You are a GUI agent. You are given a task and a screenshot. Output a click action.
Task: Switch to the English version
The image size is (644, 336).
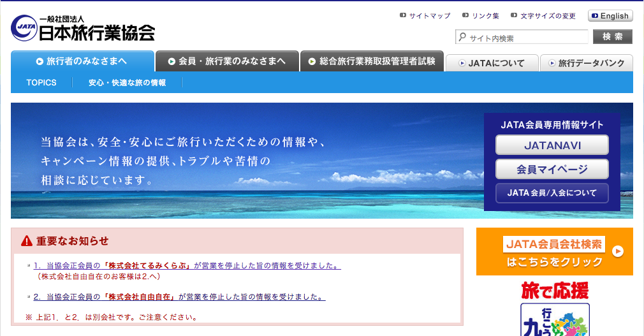click(x=610, y=15)
